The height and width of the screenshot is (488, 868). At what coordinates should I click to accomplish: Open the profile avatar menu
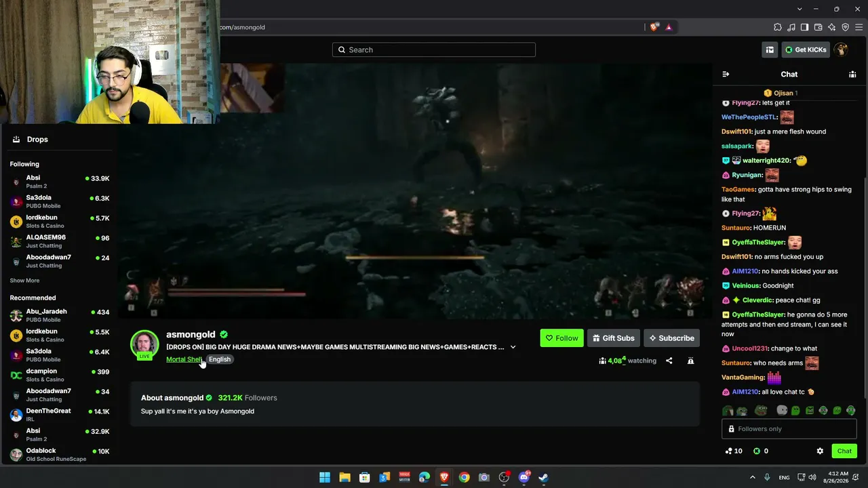click(841, 49)
